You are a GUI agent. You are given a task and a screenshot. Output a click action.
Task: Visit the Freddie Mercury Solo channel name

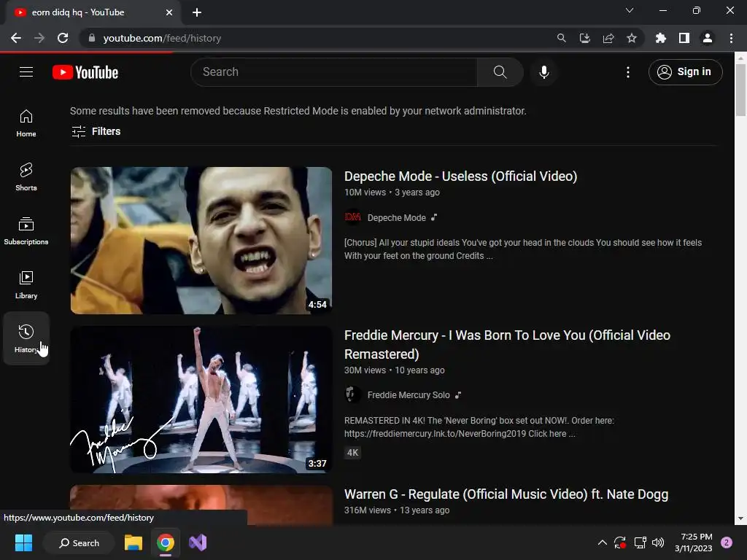tap(409, 394)
